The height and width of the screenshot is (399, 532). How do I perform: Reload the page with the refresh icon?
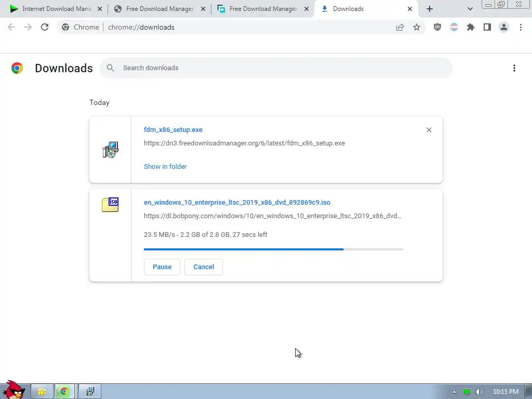tap(45, 27)
